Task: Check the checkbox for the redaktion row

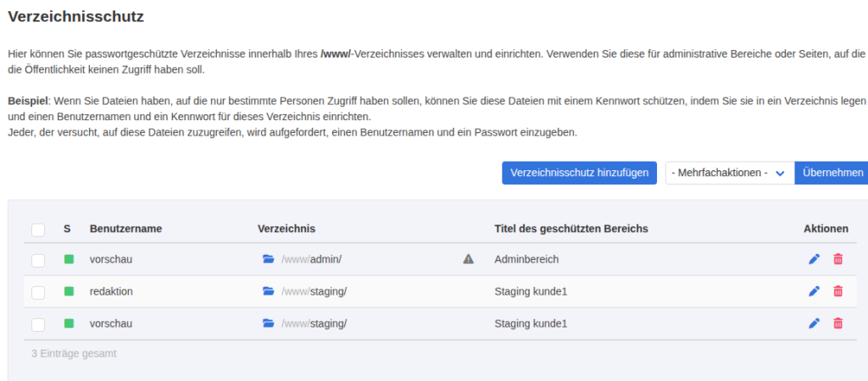Action: pos(38,292)
